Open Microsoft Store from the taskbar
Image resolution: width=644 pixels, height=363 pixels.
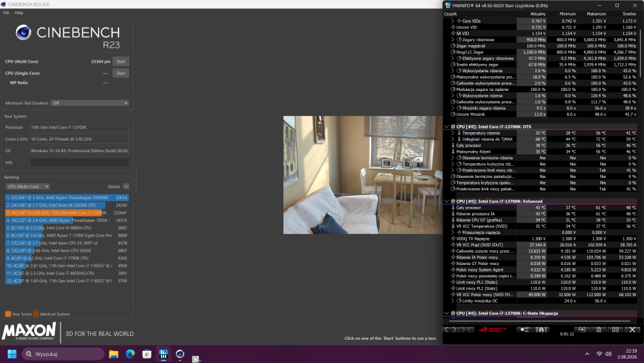pyautogui.click(x=147, y=354)
